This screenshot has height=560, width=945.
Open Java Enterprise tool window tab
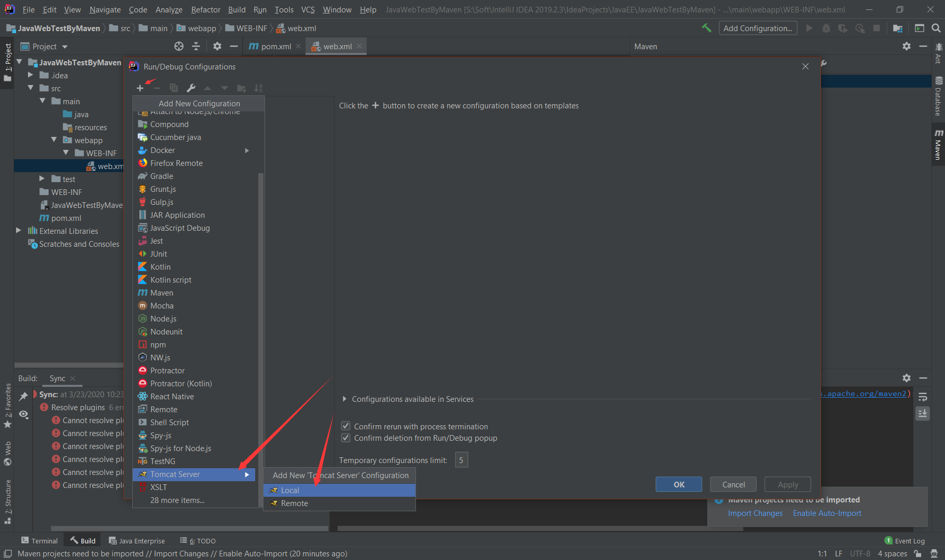(137, 540)
